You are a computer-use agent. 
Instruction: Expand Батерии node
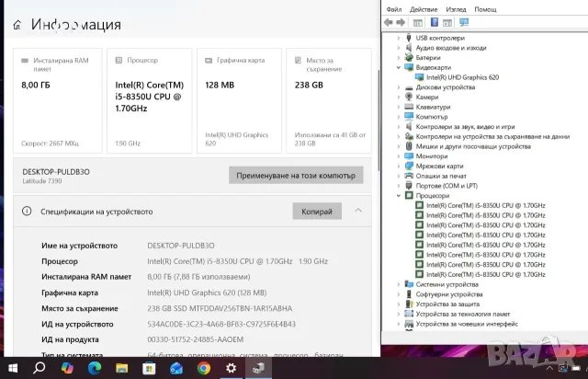click(x=398, y=57)
